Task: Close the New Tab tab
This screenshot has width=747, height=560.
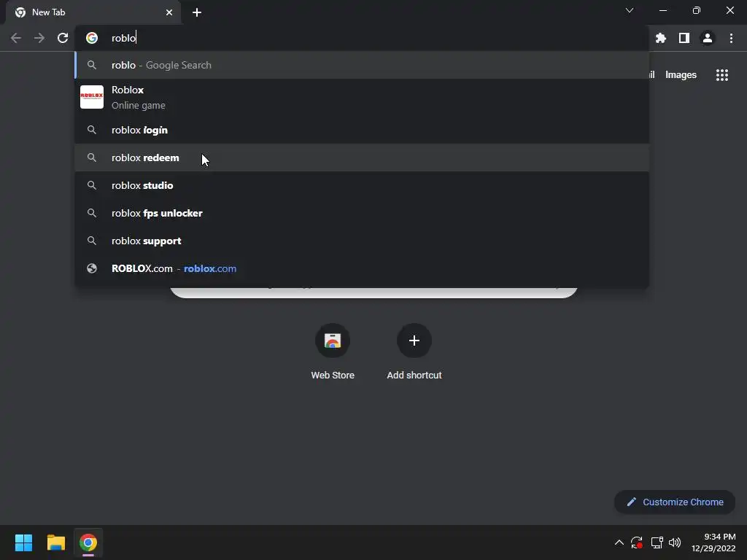Action: tap(169, 12)
